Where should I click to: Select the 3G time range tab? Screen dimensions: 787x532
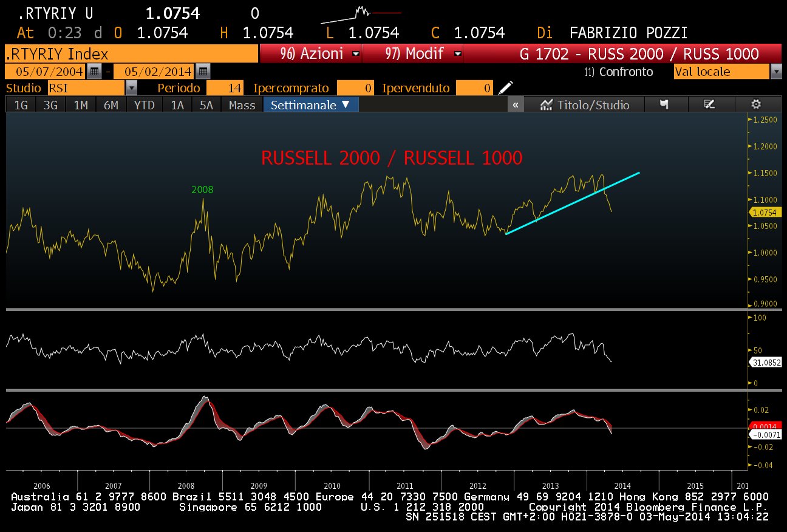tap(51, 105)
